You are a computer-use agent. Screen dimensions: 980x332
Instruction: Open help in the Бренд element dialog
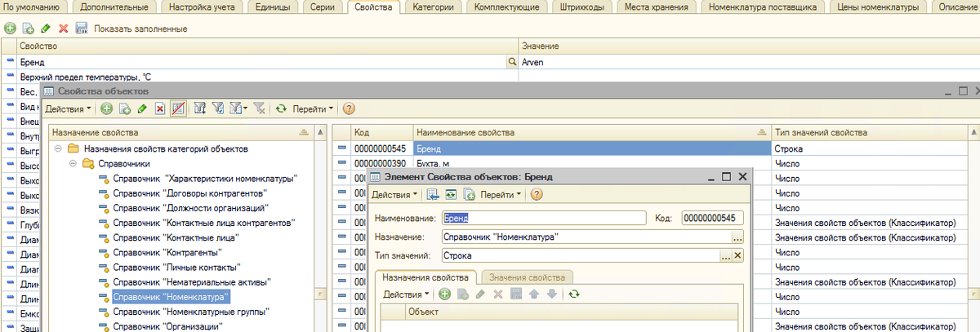537,194
